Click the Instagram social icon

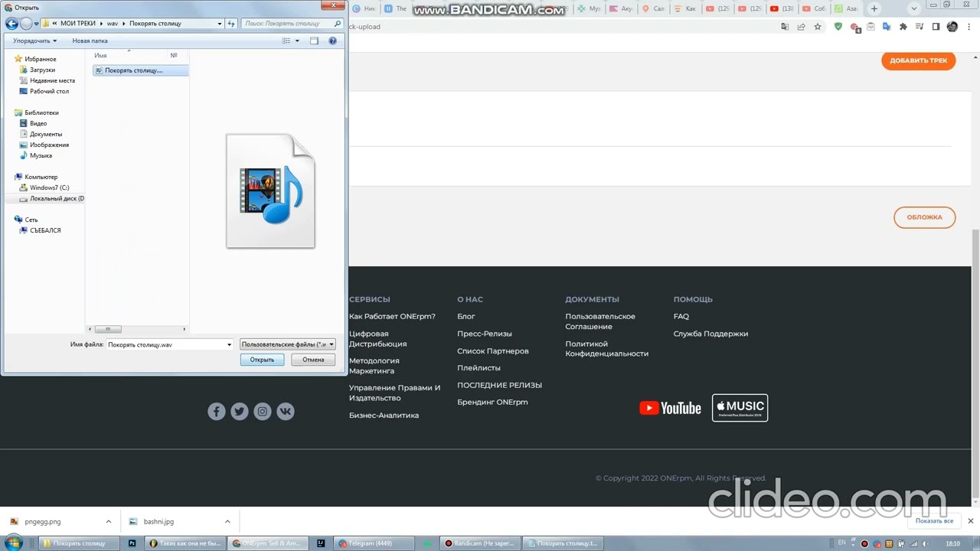[263, 412]
